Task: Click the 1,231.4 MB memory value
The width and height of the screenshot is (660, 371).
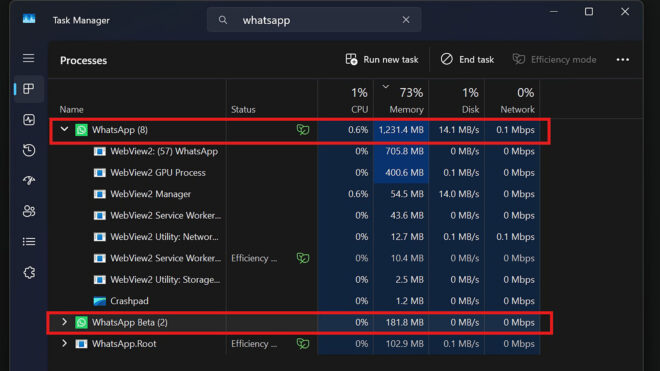Action: 401,130
